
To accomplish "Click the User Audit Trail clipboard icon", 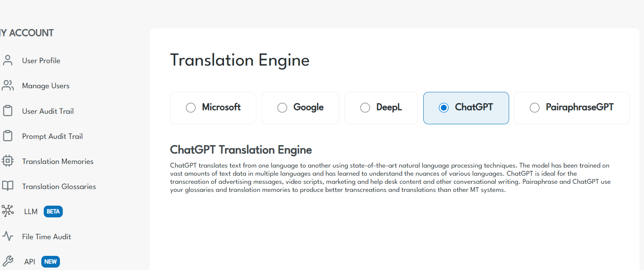I will tap(8, 111).
